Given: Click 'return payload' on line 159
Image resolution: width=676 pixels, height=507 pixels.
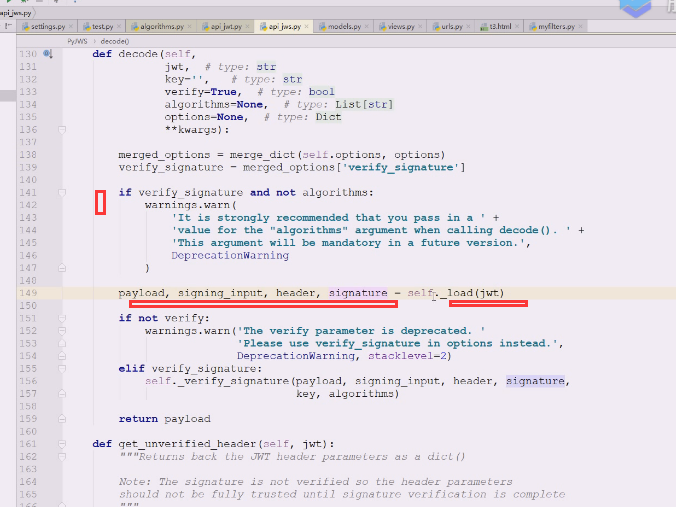Looking at the screenshot, I should [x=165, y=419].
